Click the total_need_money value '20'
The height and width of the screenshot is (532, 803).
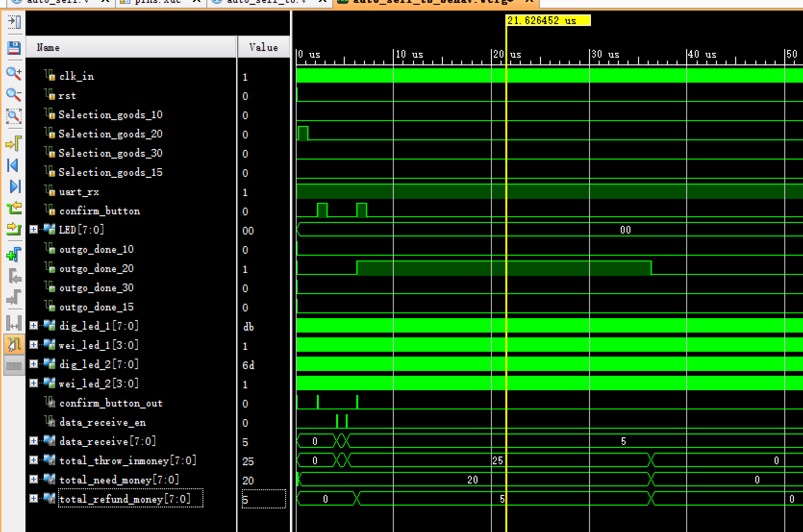click(x=248, y=481)
